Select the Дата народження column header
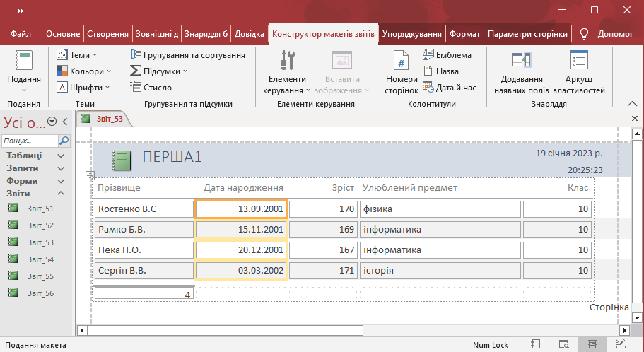The width and height of the screenshot is (644, 352). [x=243, y=188]
